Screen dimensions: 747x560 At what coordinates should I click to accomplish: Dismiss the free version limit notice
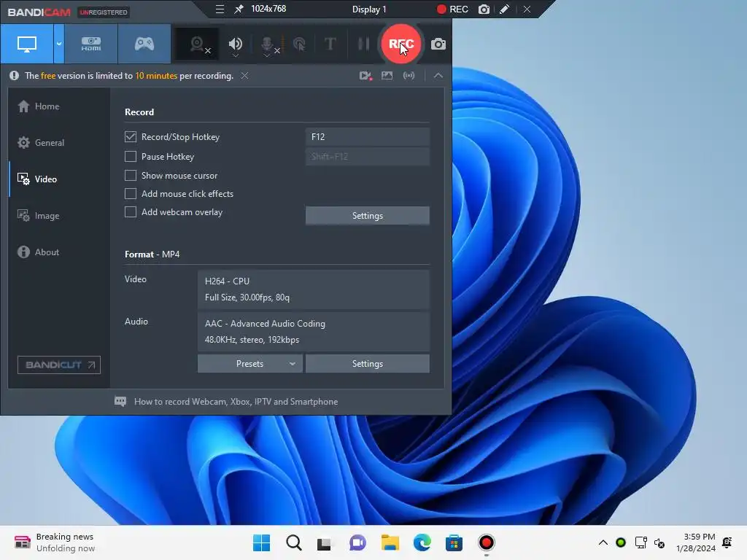244,76
